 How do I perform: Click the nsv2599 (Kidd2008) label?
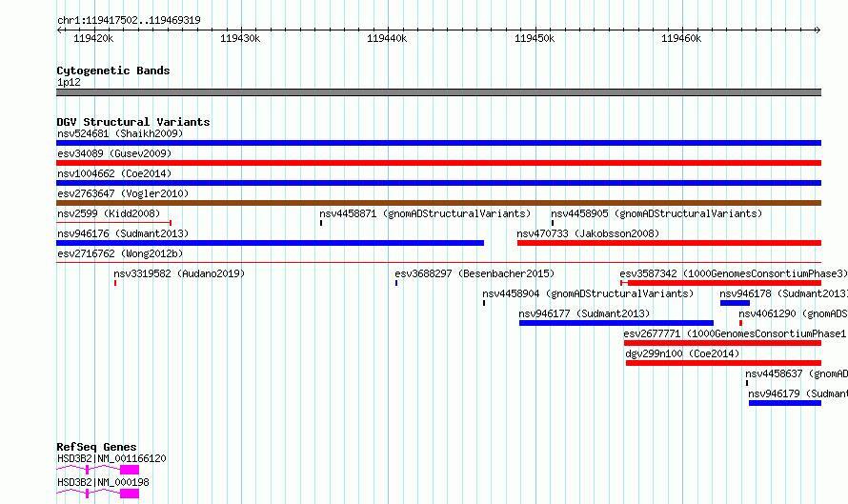click(x=109, y=213)
